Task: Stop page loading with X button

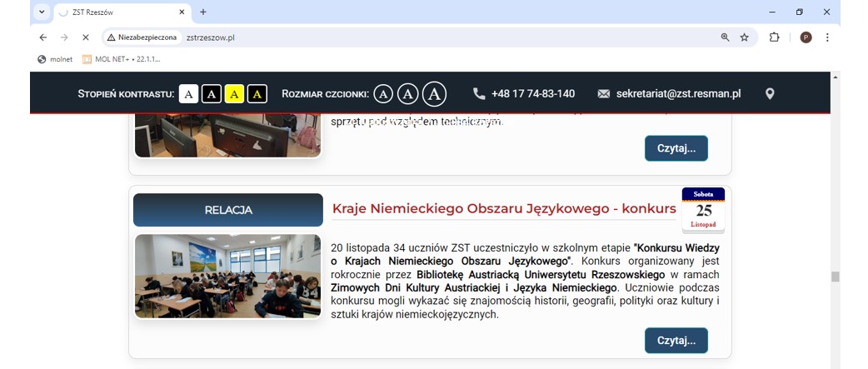Action: pyautogui.click(x=85, y=37)
